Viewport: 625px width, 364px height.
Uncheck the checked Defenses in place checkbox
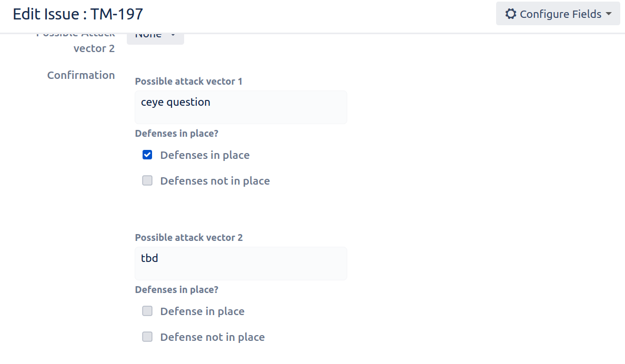147,155
